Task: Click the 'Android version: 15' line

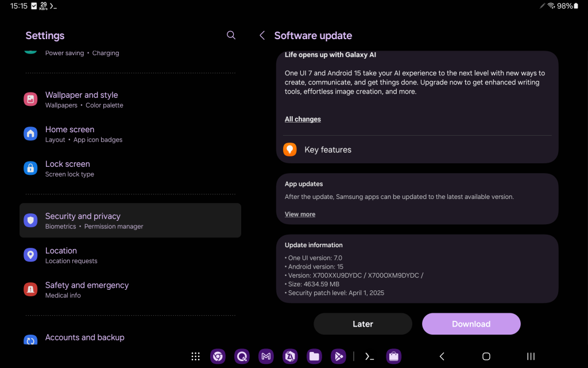Action: pos(314,267)
